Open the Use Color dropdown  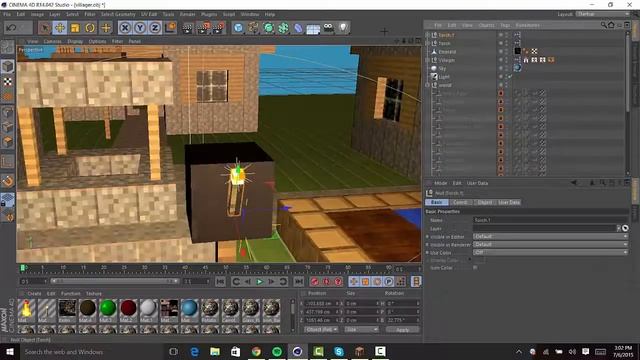(x=550, y=252)
